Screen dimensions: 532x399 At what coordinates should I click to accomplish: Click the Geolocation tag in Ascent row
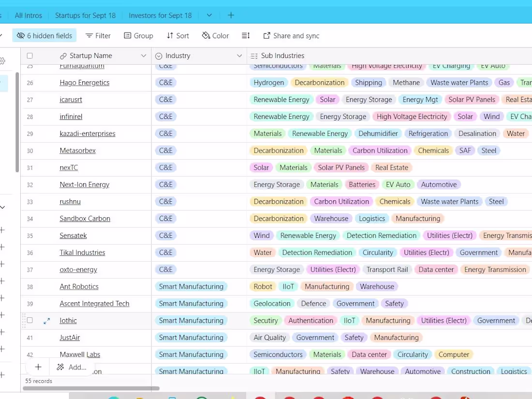click(272, 303)
